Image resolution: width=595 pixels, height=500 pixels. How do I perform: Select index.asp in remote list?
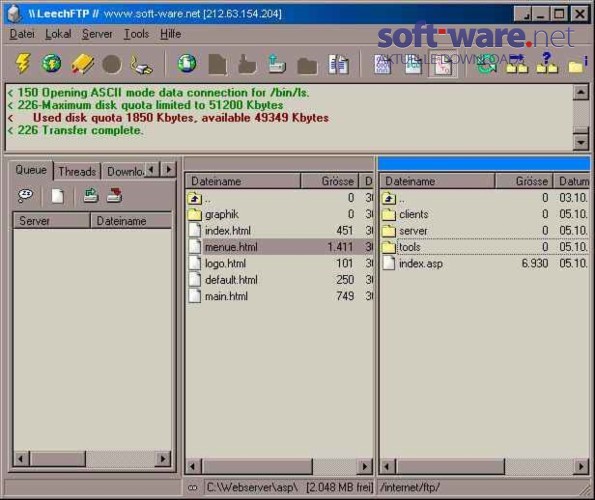(x=420, y=263)
